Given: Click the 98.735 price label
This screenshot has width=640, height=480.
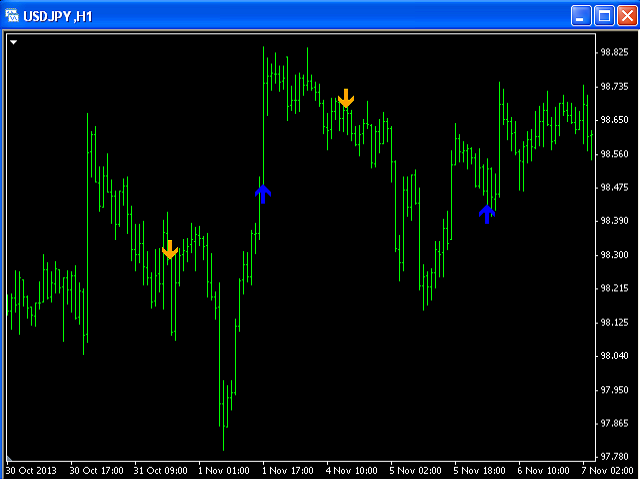Looking at the screenshot, I should 614,87.
